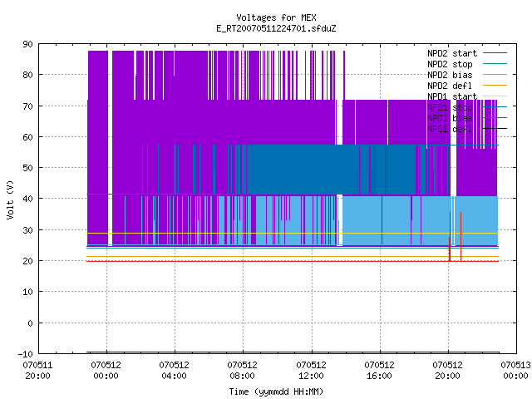Click the x-axis label 070512 08:00

pos(242,371)
